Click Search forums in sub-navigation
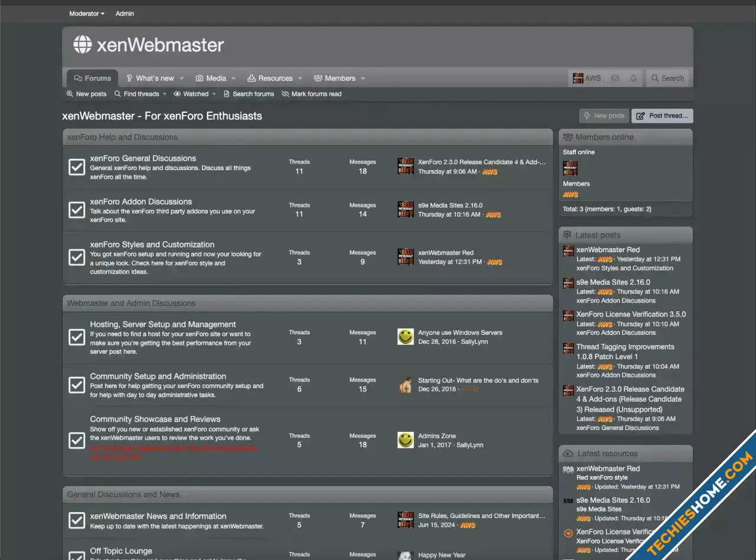Screen dimensions: 756x560 249,94
